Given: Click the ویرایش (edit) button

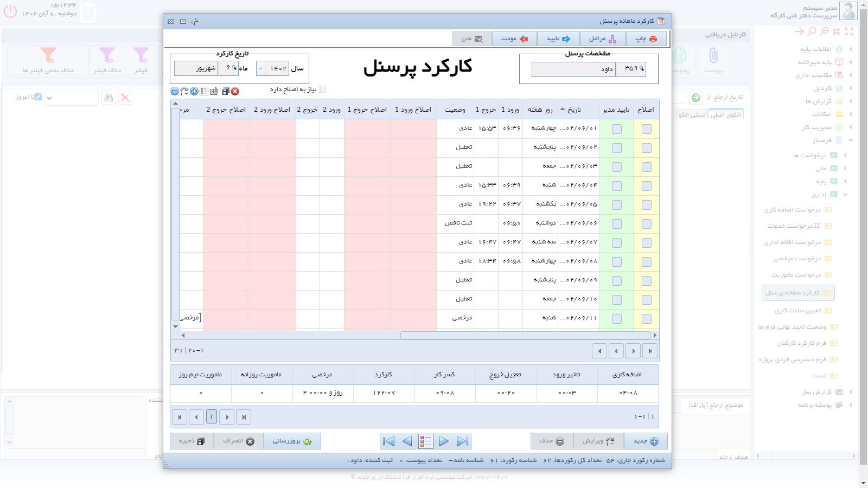Looking at the screenshot, I should point(598,441).
